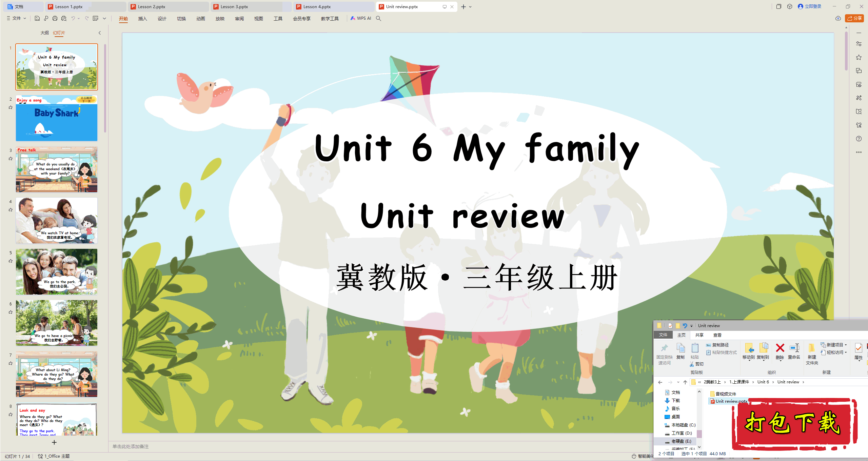This screenshot has height=461, width=868.
Task: Click the 立即登录 login link
Action: 810,6
